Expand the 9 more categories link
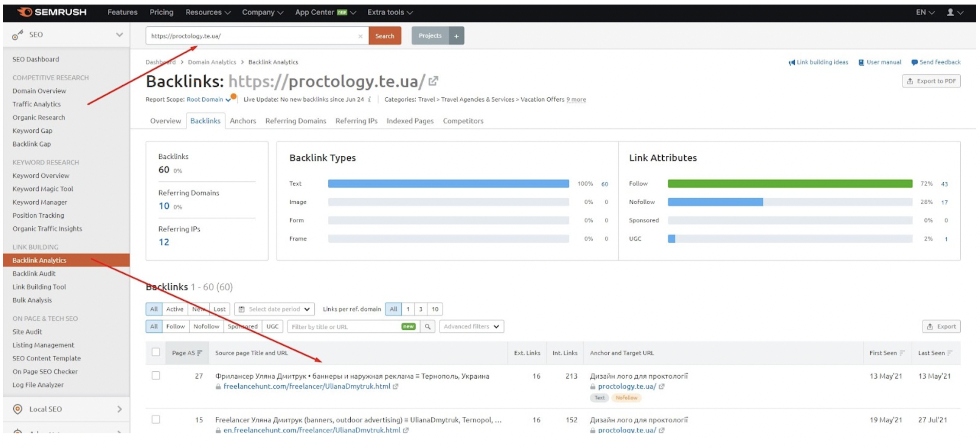 click(x=576, y=99)
